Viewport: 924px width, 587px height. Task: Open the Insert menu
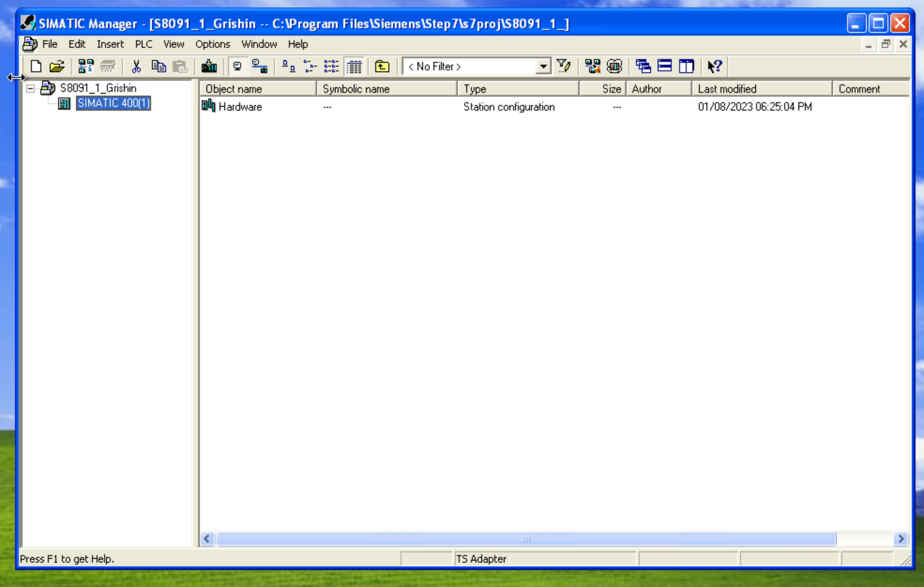[110, 44]
